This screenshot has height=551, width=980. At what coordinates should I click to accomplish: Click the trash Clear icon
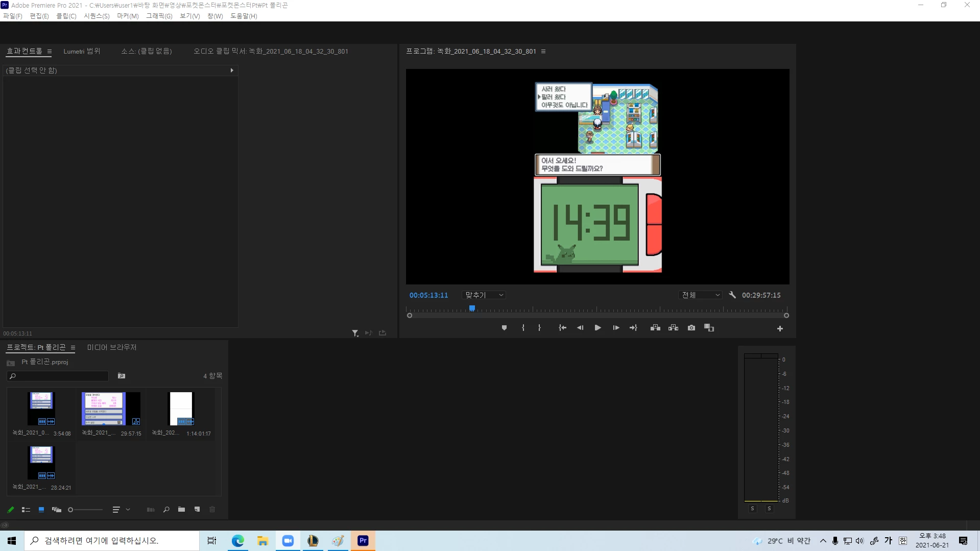point(212,510)
